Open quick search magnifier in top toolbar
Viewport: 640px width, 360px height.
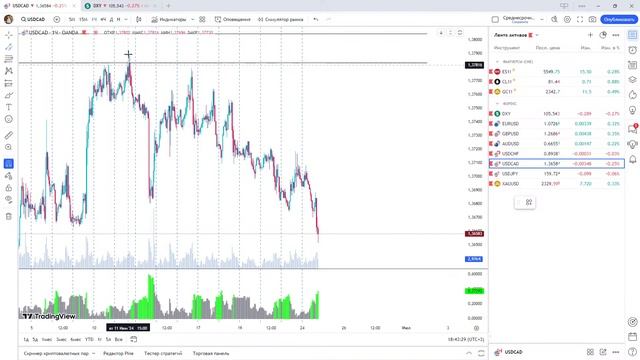[554, 19]
